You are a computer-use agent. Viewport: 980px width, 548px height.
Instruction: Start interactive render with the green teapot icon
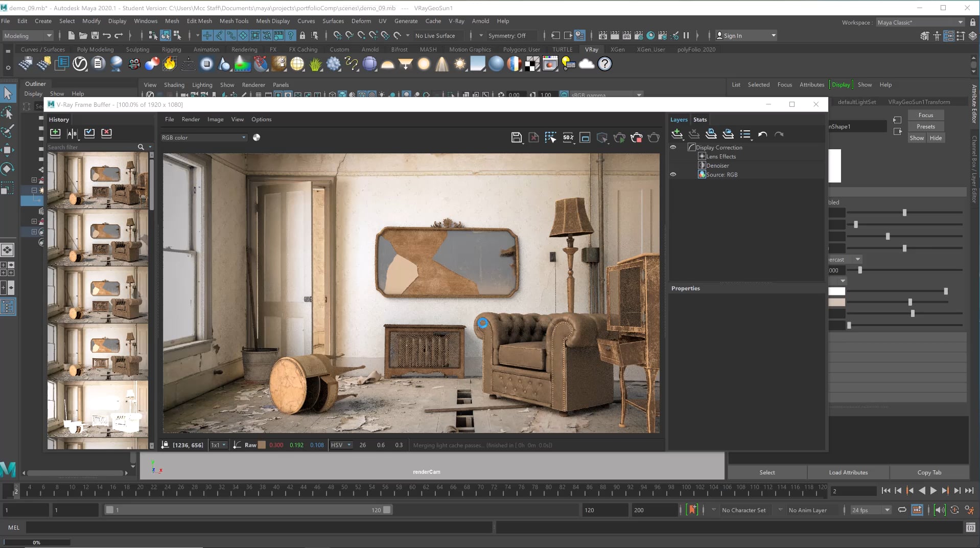tap(619, 137)
